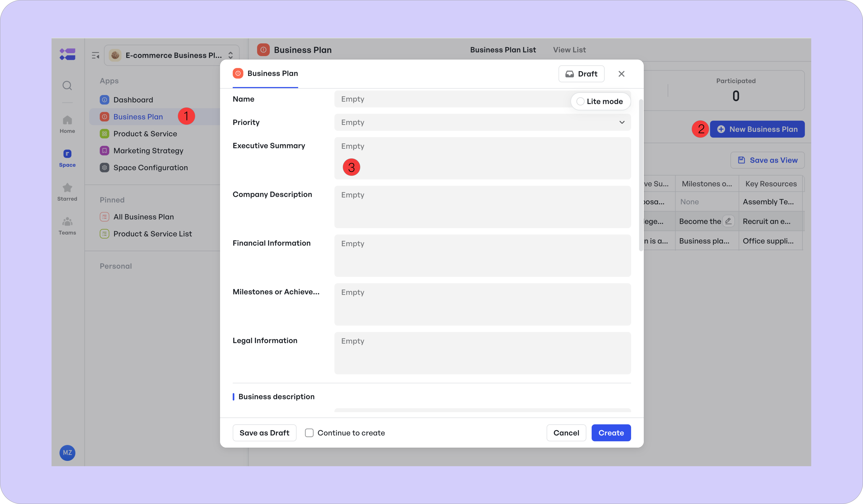Click the 'Business pla...' table cell
The height and width of the screenshot is (504, 863).
[x=707, y=241]
